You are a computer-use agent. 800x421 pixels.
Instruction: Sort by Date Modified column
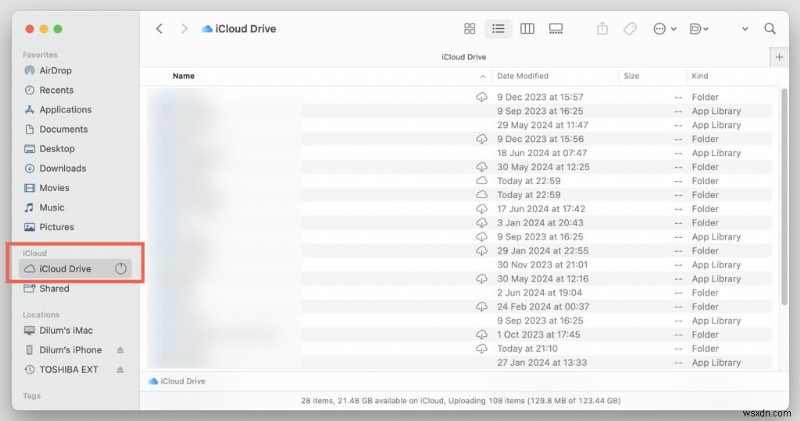pyautogui.click(x=522, y=76)
